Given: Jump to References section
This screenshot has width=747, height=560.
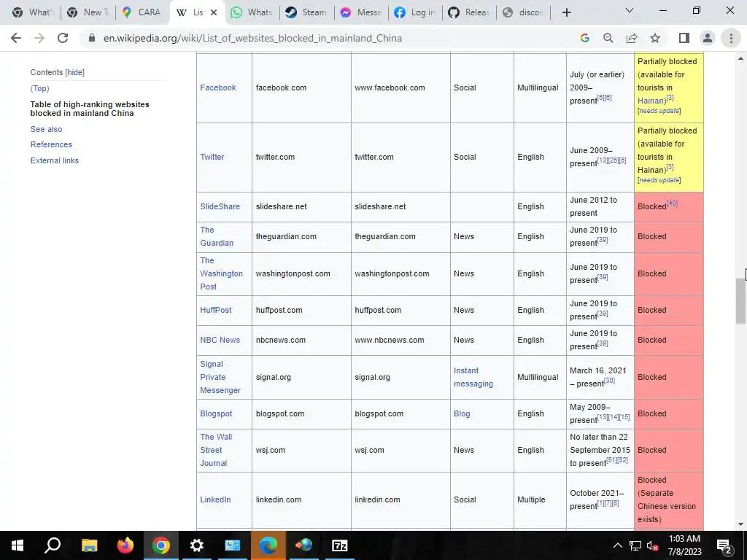Looking at the screenshot, I should [x=51, y=145].
